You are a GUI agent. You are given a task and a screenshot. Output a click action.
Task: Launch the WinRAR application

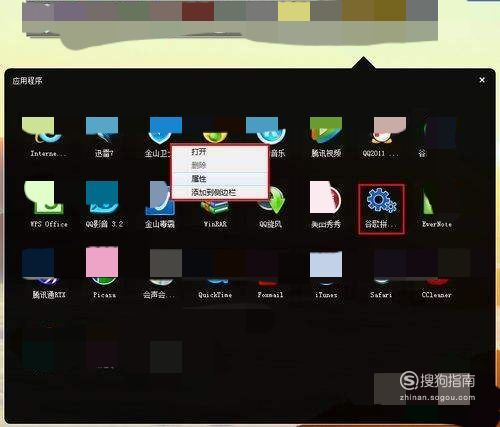[x=215, y=207]
